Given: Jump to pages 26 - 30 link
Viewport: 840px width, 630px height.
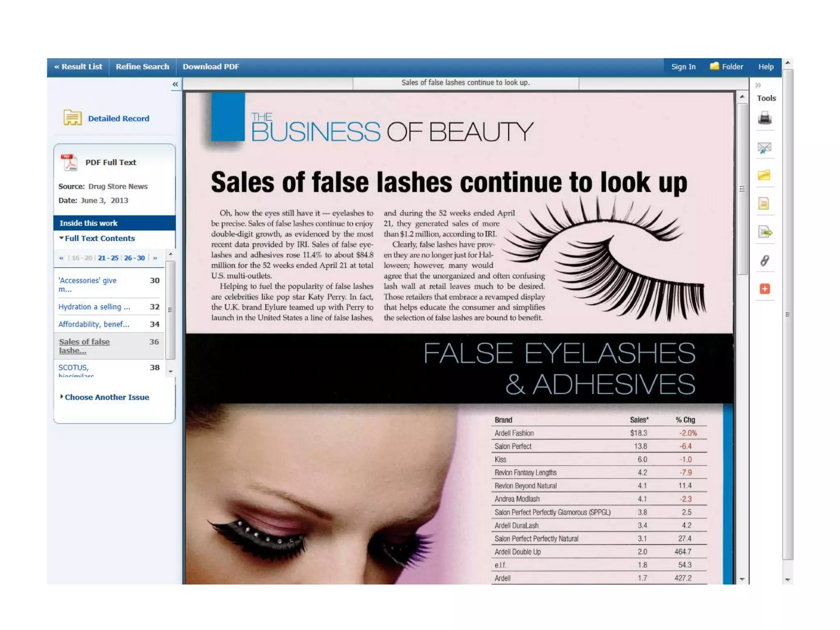Looking at the screenshot, I should (x=134, y=258).
